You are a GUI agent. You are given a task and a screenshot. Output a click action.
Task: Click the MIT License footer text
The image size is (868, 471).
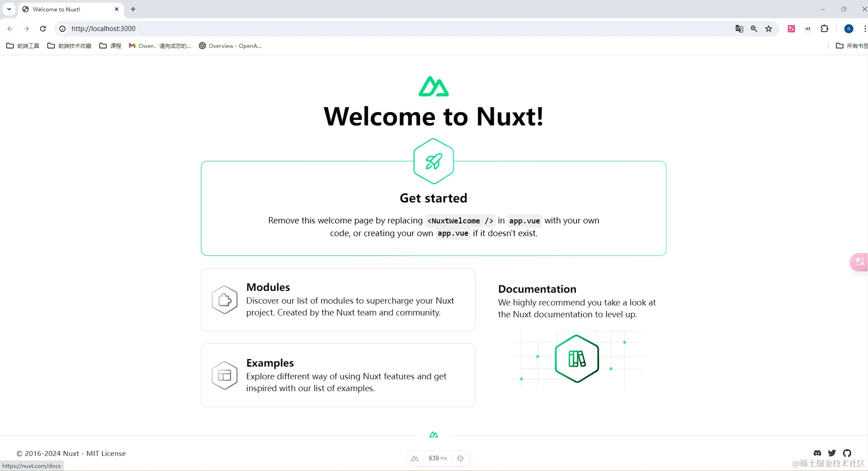[x=106, y=453]
